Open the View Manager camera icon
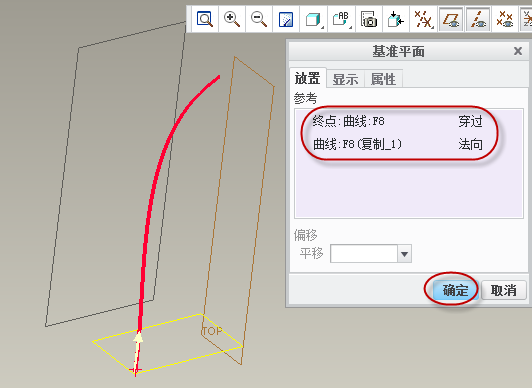 pos(369,19)
